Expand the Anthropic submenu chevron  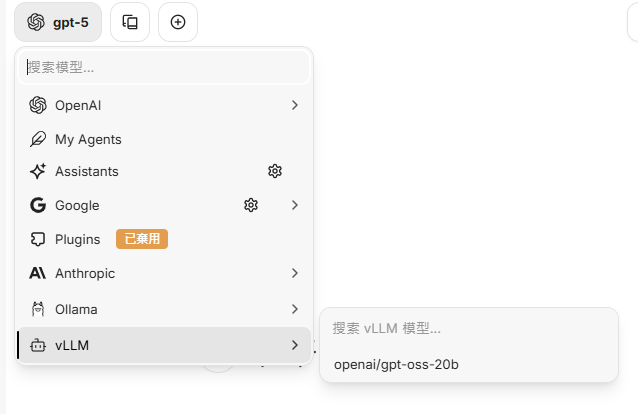pyautogui.click(x=294, y=273)
